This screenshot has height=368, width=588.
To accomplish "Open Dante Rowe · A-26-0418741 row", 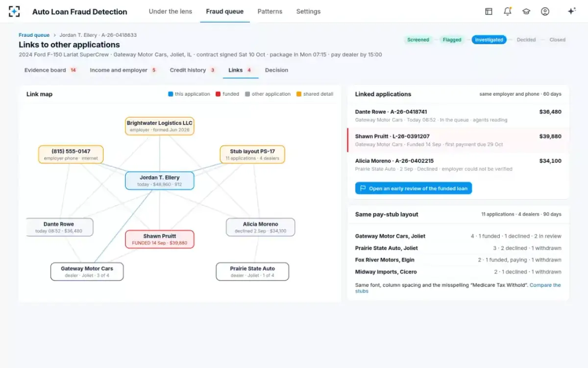I will 458,116.
